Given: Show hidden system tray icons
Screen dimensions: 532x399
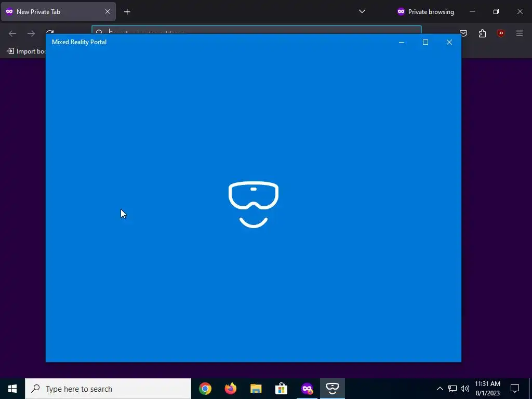Looking at the screenshot, I should (440, 389).
